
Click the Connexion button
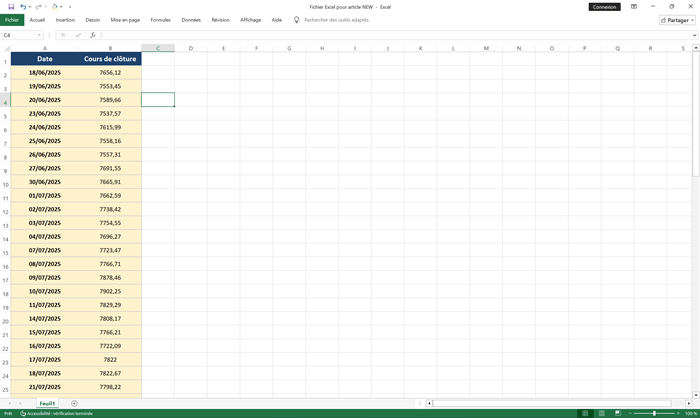(604, 6)
